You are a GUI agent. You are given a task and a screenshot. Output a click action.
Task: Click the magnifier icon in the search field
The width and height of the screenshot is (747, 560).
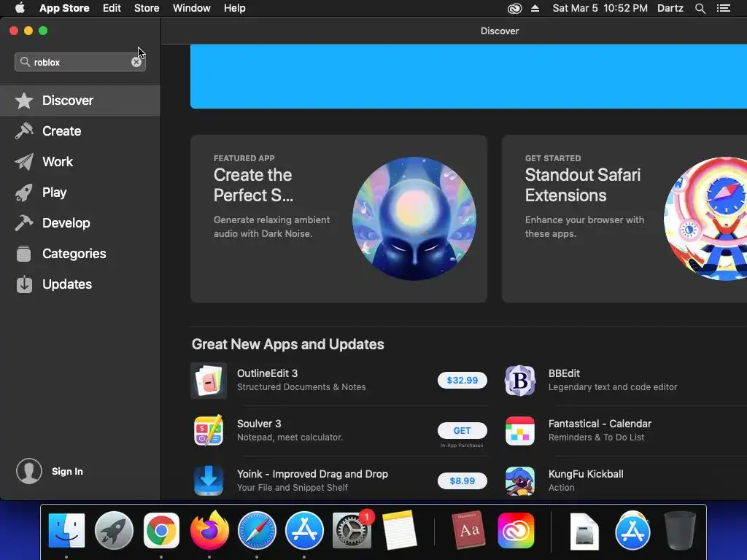tap(25, 62)
